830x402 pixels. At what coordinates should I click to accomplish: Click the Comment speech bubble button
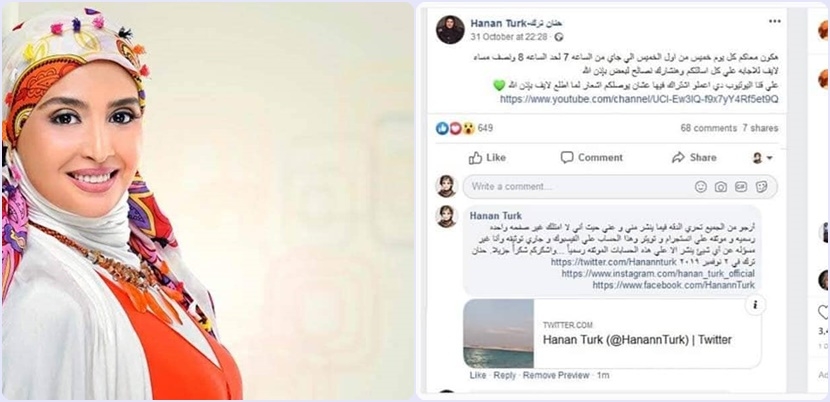pos(592,158)
